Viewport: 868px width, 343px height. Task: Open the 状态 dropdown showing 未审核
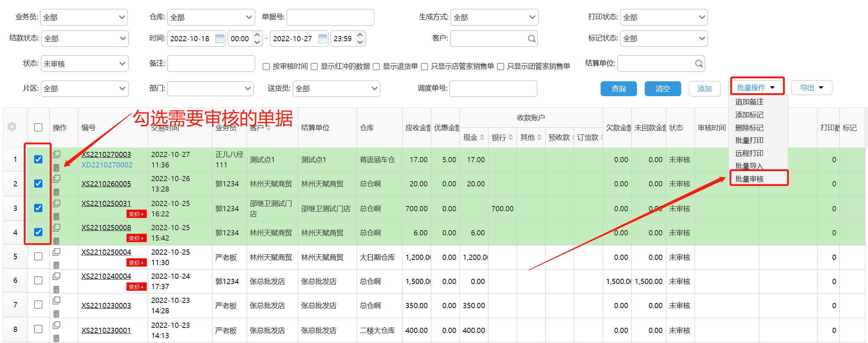tap(84, 63)
